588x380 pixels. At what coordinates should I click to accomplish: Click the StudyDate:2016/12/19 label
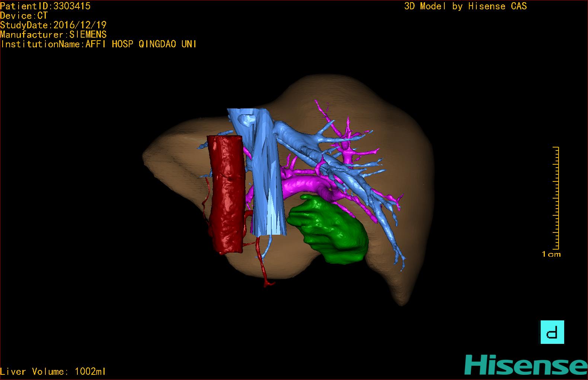tap(53, 25)
